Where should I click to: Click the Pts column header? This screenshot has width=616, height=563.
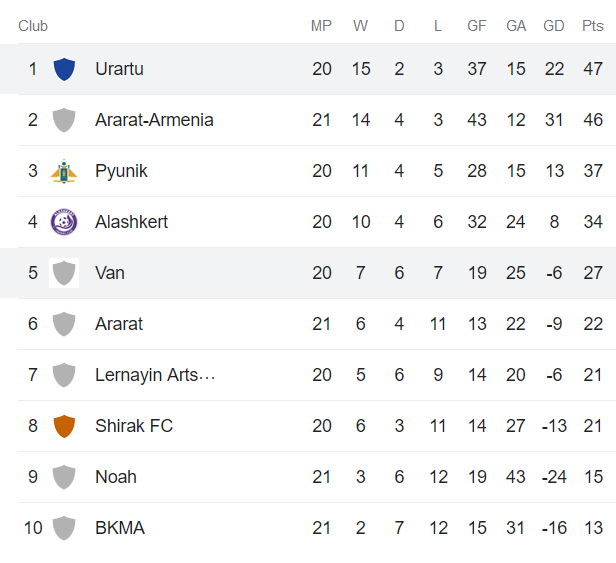coord(593,26)
